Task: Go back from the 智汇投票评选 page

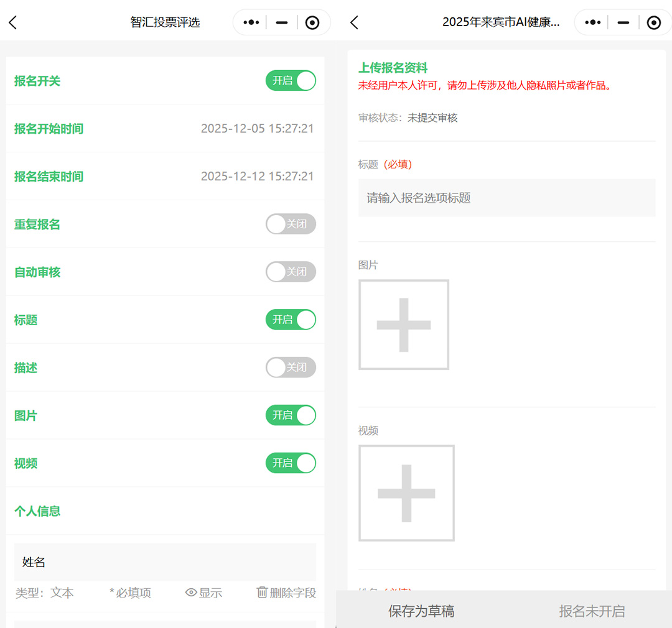Action: click(x=13, y=23)
